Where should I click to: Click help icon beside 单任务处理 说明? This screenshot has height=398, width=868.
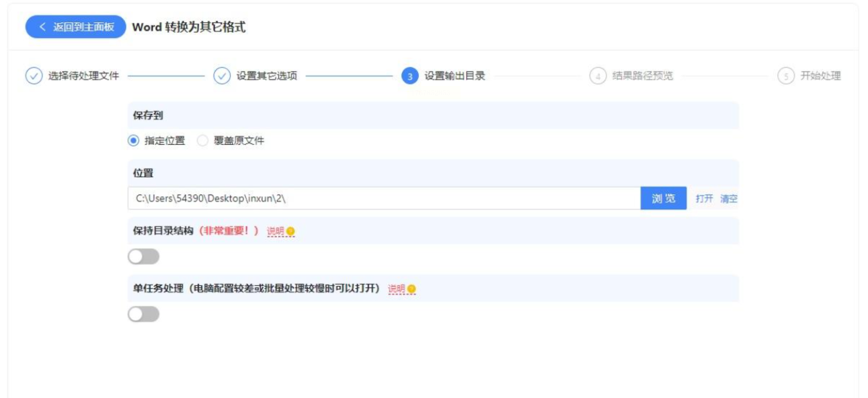click(x=412, y=289)
